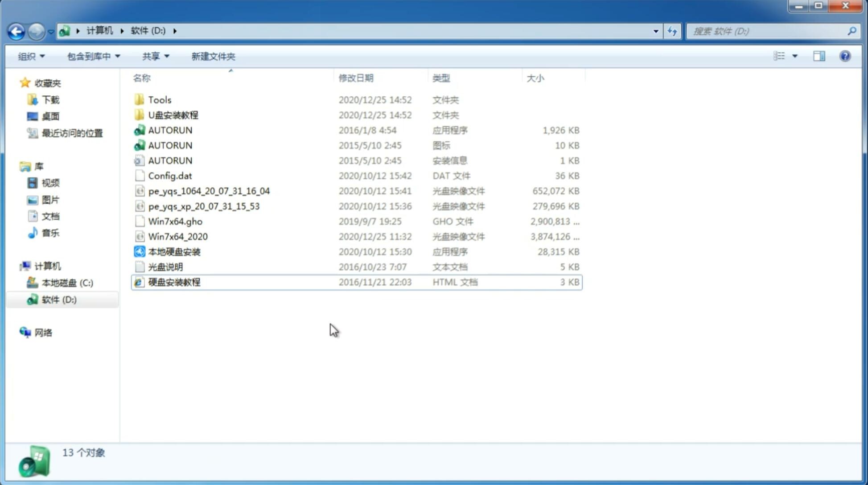Open 光盘说明 text document
868x485 pixels.
(x=165, y=266)
